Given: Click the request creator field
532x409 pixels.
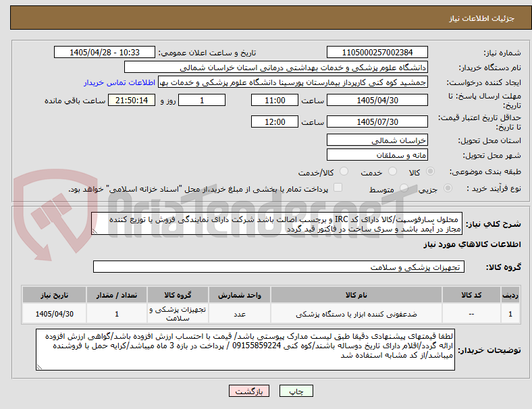Looking at the screenshot, I should [293, 82].
